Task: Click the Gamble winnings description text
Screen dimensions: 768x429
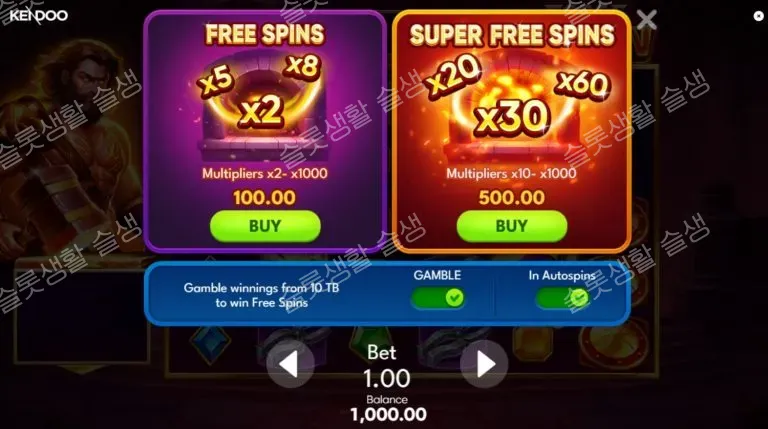Action: (262, 295)
